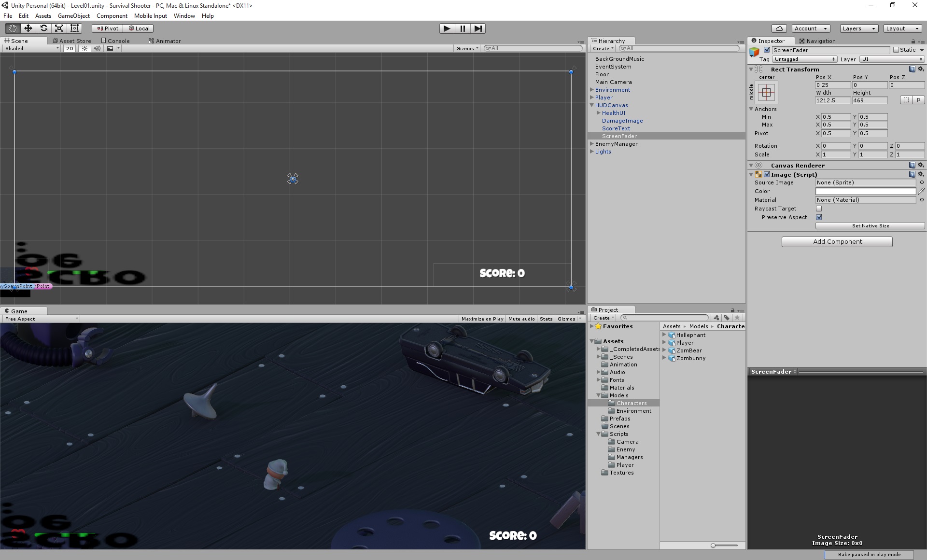The width and height of the screenshot is (927, 560).
Task: Click Set Native Size button
Action: tap(870, 226)
